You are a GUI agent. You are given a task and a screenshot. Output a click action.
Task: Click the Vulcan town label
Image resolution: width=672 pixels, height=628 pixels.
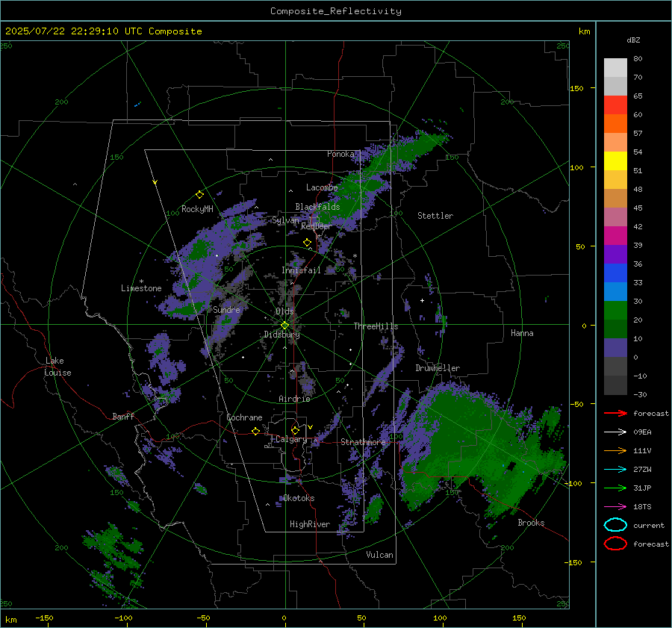380,555
